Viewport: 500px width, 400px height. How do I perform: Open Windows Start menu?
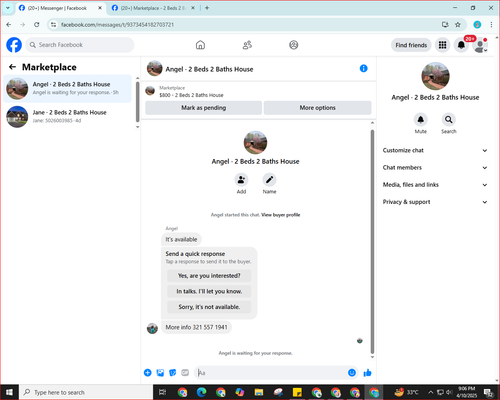point(9,392)
